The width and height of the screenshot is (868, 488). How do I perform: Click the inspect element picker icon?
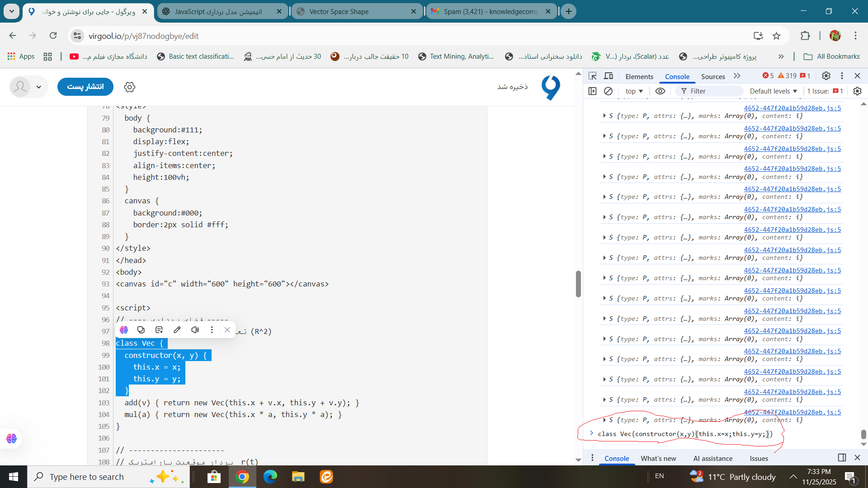click(x=593, y=76)
